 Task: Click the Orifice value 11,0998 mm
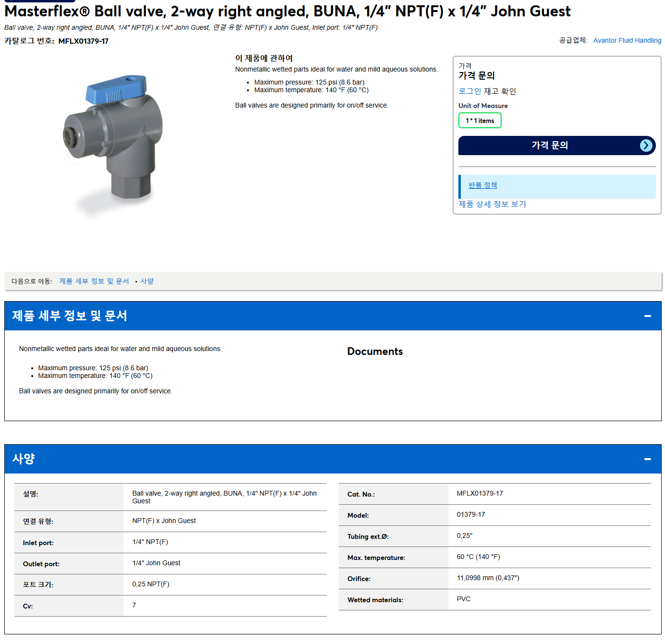[x=488, y=578]
